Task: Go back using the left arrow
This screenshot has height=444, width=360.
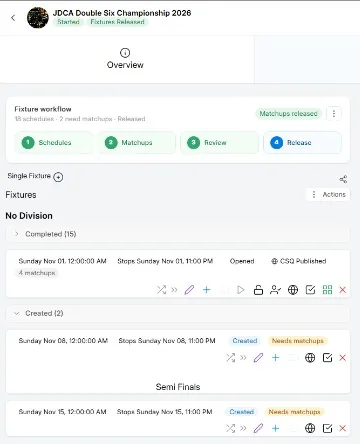Action: pyautogui.click(x=13, y=18)
